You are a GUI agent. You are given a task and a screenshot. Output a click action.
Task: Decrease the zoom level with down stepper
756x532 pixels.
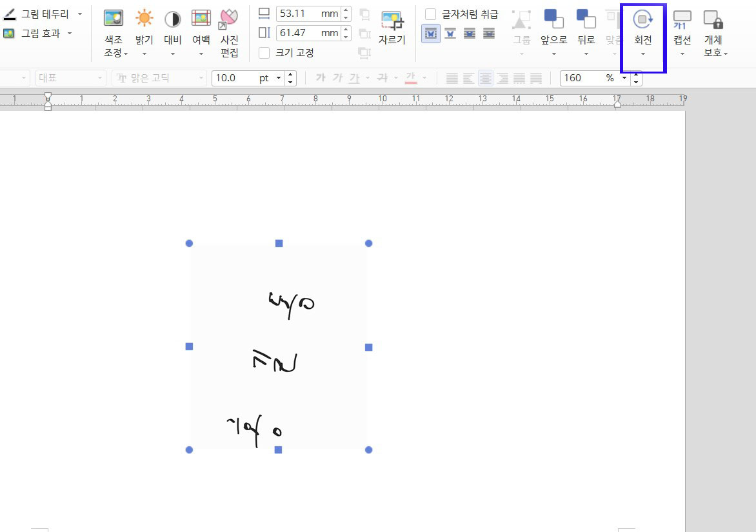pos(636,82)
